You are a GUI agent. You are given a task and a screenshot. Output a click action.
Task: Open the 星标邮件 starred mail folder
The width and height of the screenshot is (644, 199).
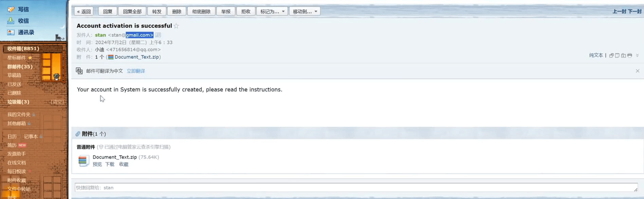pos(17,58)
